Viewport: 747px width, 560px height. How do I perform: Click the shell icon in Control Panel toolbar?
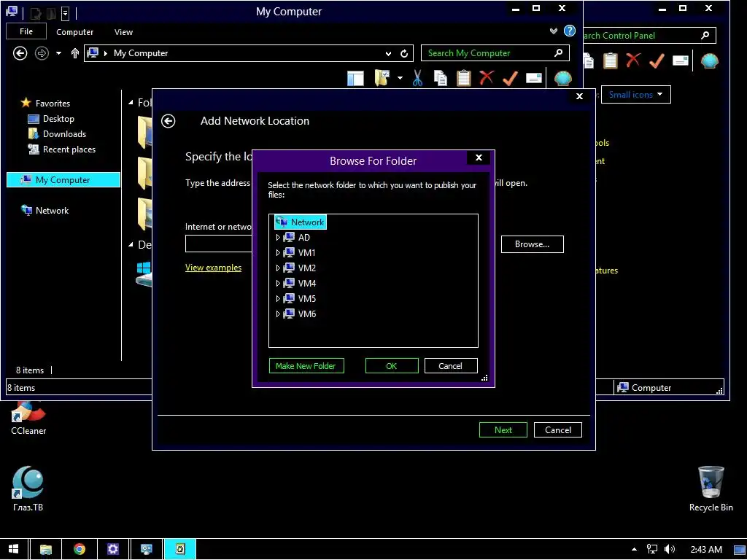(709, 61)
